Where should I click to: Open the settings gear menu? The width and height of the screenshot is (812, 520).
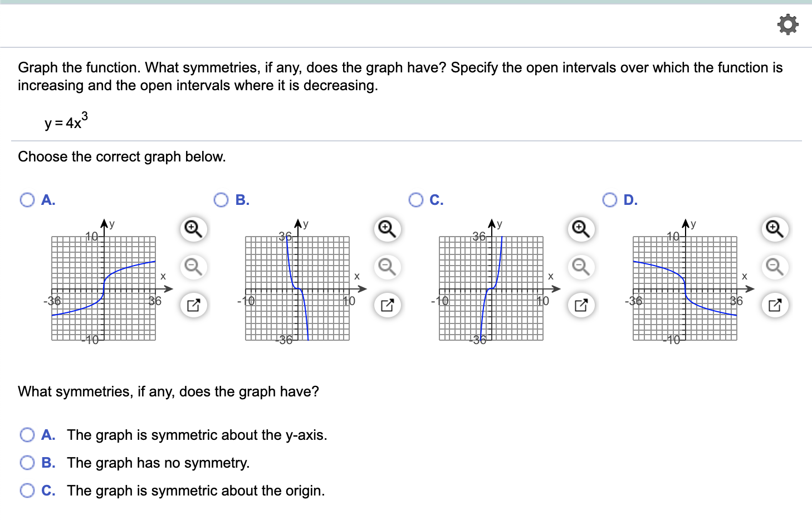[x=787, y=25]
